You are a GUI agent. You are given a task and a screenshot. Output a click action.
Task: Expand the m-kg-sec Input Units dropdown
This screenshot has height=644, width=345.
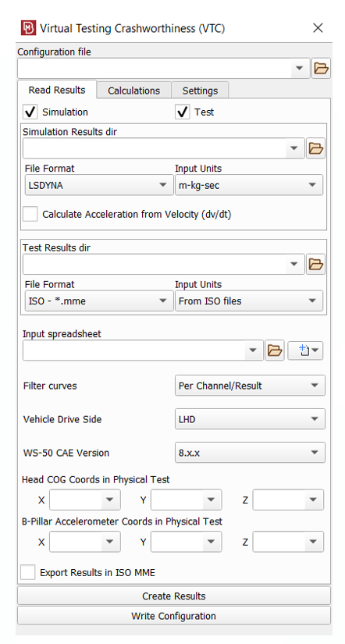(x=249, y=185)
